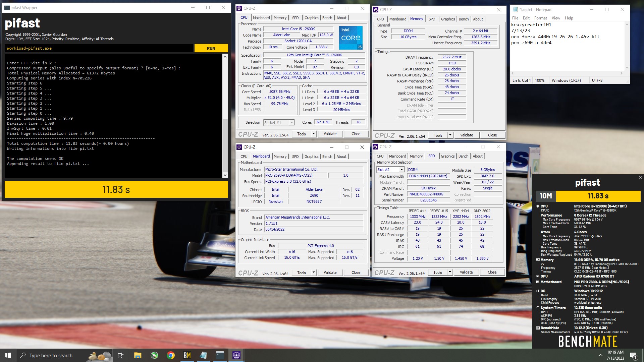Click the pifast Wrapper title bar icon
This screenshot has height=362, width=644.
(x=7, y=7)
